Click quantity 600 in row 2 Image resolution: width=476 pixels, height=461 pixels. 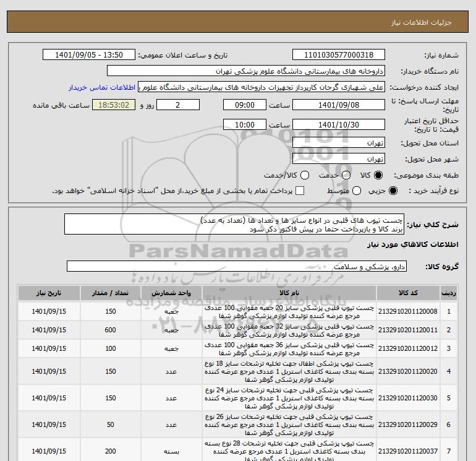[x=111, y=330]
